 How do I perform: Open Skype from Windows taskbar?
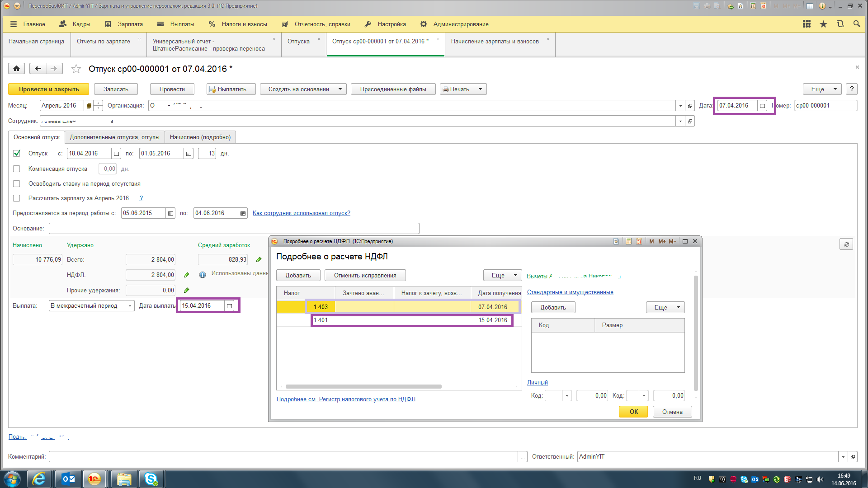tap(151, 479)
